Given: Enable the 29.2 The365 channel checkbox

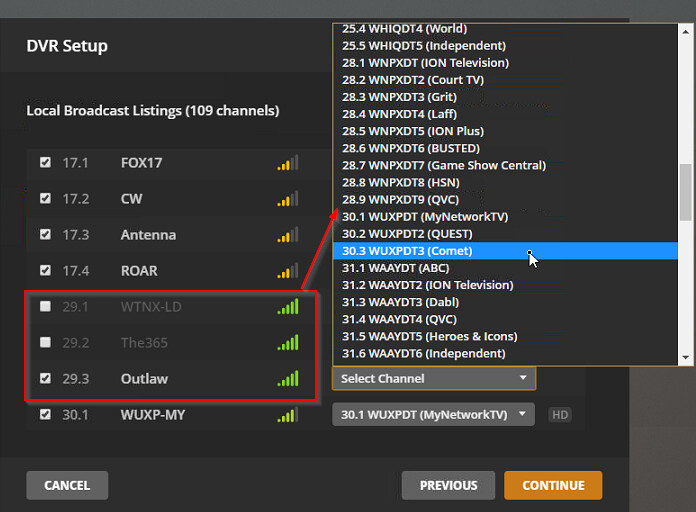Looking at the screenshot, I should [x=45, y=342].
